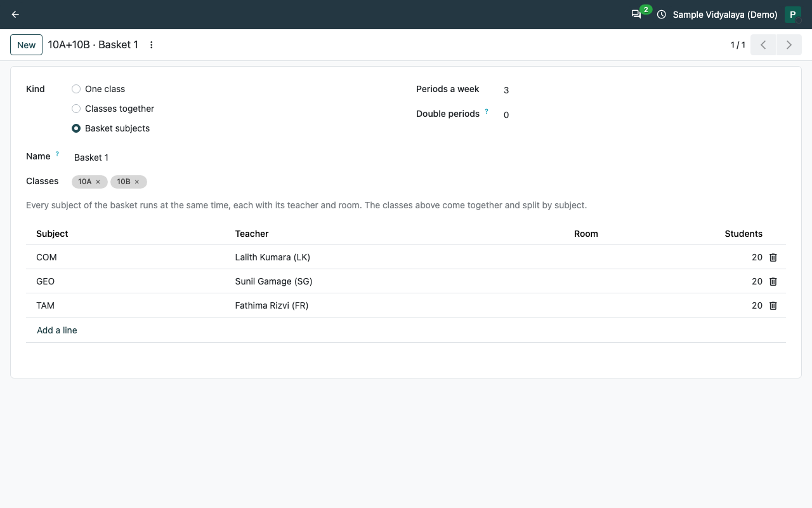Viewport: 812px width, 508px height.
Task: Click the 10A+10B · Basket 1 breadcrumb title
Action: coord(93,45)
